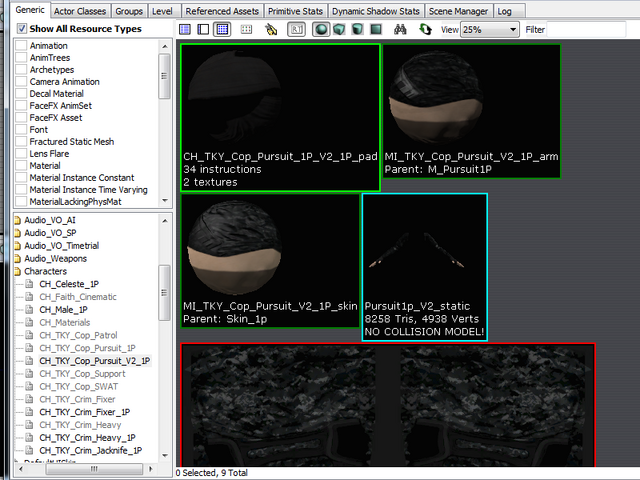Viewport: 640px width, 480px height.
Task: Click the Audio_VO_AI folder icon
Action: click(x=18, y=220)
